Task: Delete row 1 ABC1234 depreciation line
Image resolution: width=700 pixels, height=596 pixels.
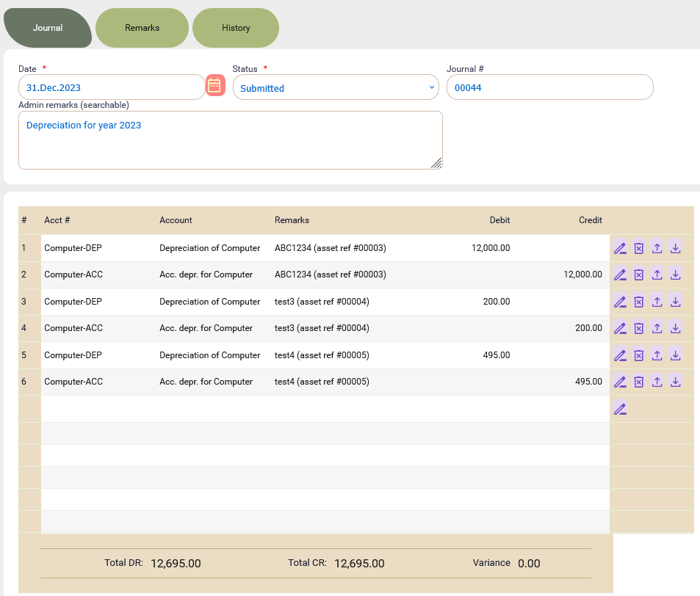Action: pos(638,248)
